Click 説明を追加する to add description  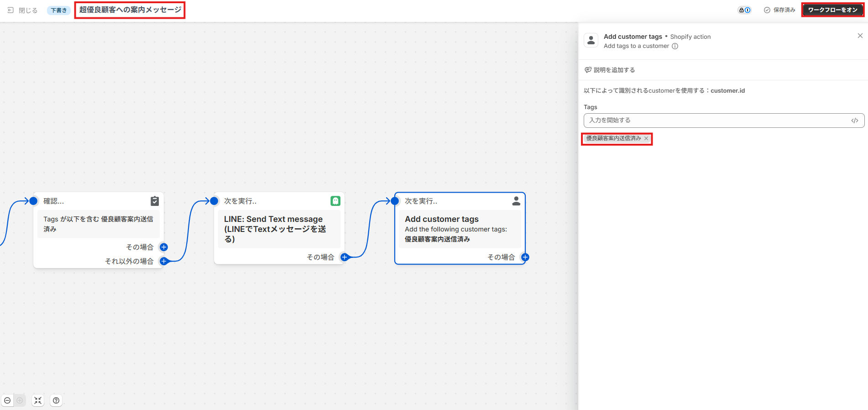pyautogui.click(x=610, y=70)
